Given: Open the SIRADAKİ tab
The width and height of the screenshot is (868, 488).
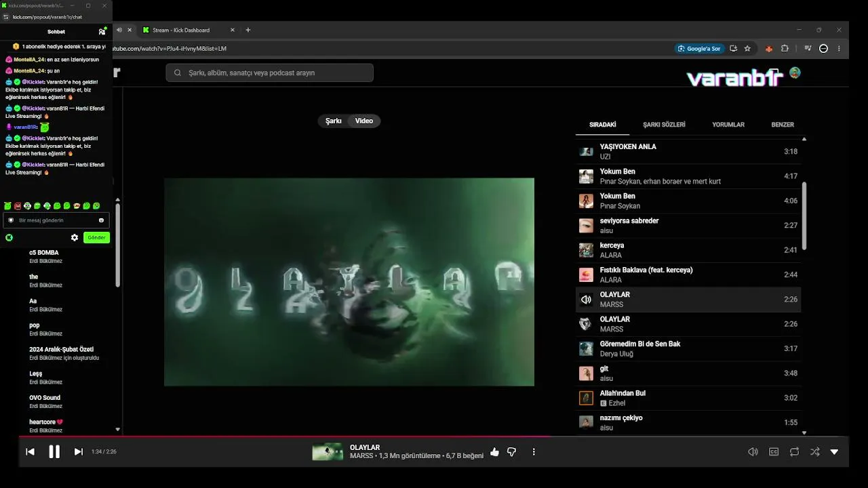Looking at the screenshot, I should pyautogui.click(x=603, y=125).
